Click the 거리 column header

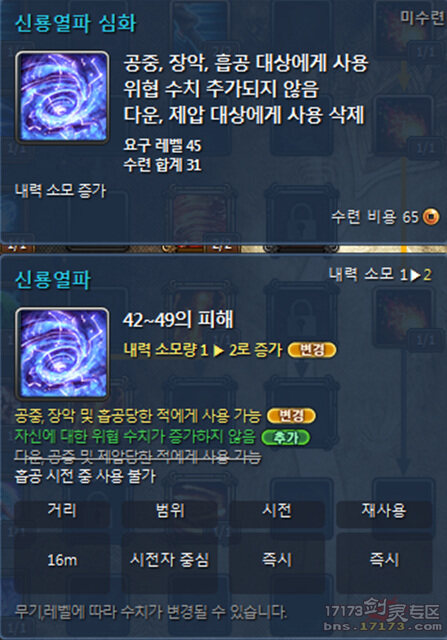pos(62,510)
